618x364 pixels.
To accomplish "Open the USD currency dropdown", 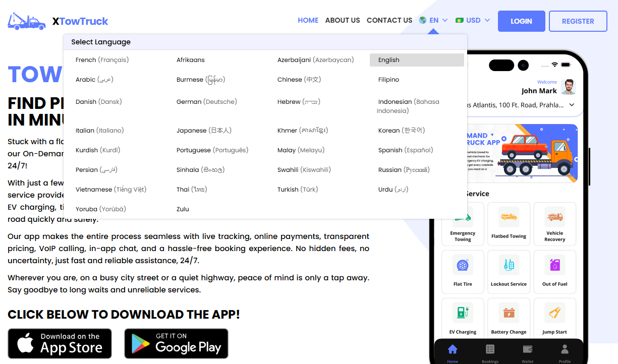I will [473, 21].
